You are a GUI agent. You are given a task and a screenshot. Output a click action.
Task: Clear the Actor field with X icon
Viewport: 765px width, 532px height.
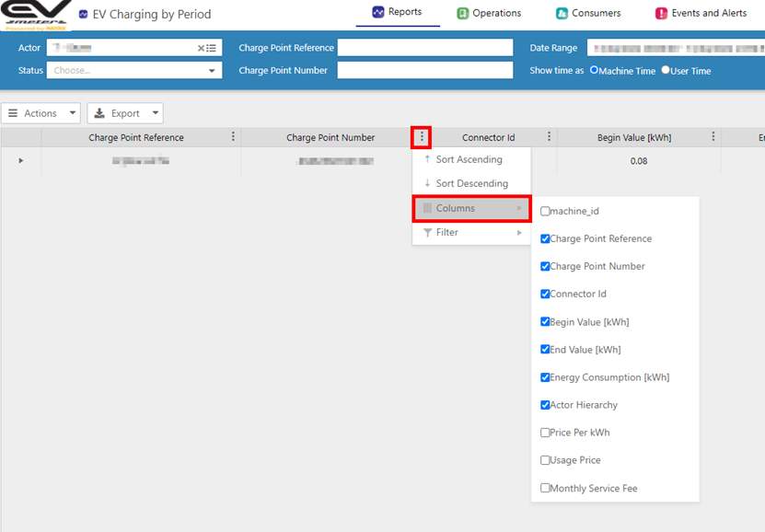coord(202,48)
